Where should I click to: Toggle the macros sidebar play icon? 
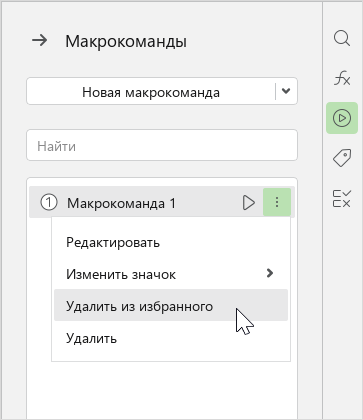(x=342, y=118)
